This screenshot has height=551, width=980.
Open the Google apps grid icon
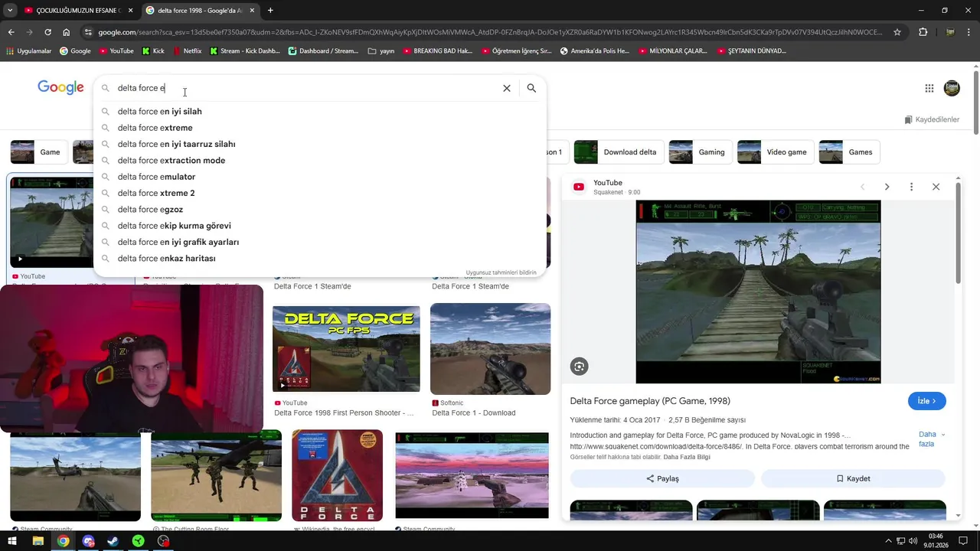coord(929,88)
